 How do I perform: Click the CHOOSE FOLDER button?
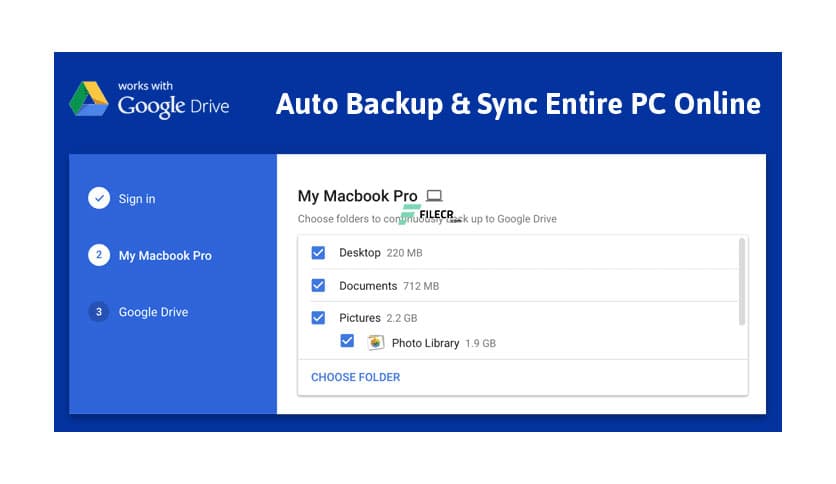pyautogui.click(x=356, y=377)
